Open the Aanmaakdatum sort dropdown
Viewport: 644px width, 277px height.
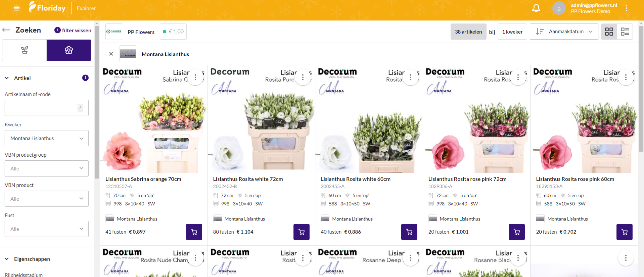564,32
